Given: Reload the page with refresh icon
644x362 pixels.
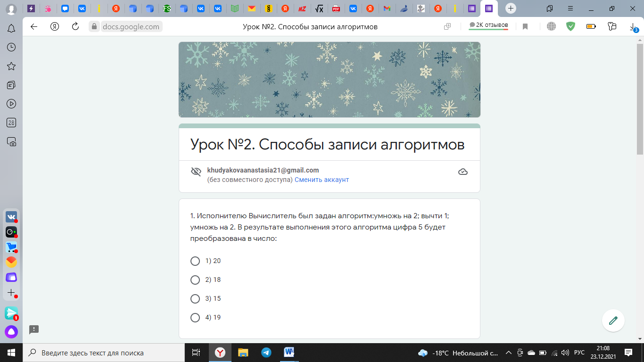Looking at the screenshot, I should pyautogui.click(x=75, y=27).
